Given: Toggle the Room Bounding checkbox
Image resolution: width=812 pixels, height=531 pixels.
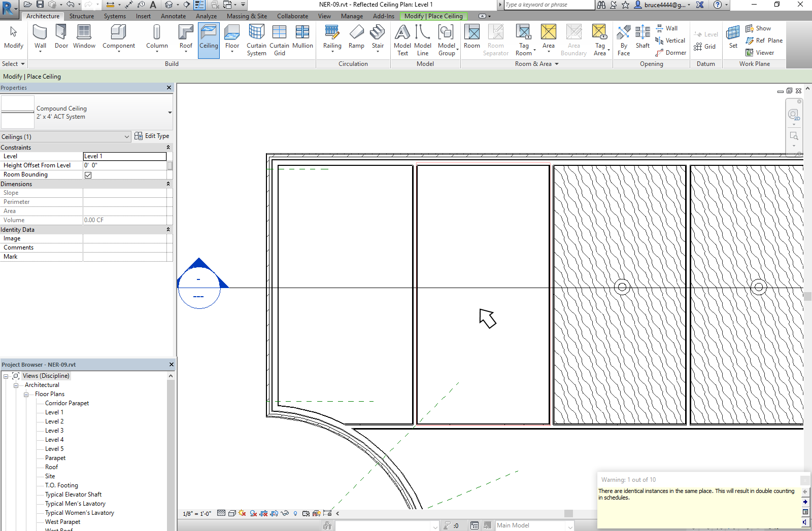Looking at the screenshot, I should click(x=88, y=175).
